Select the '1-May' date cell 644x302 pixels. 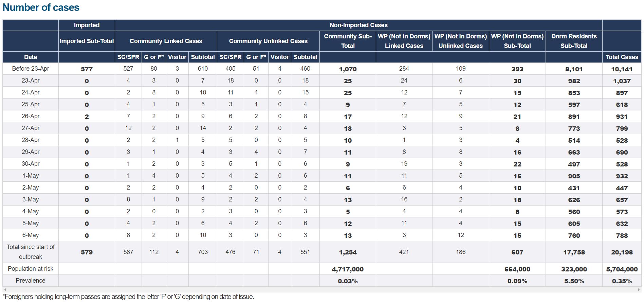pyautogui.click(x=31, y=176)
